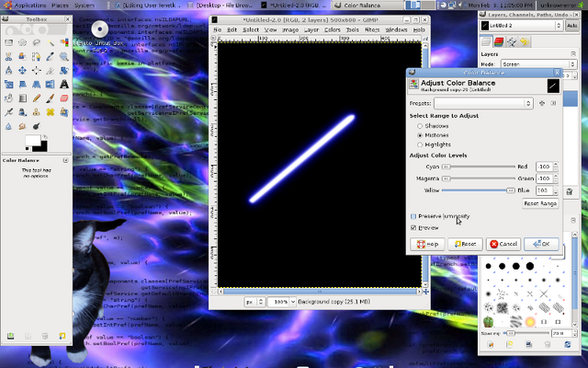Select the Eraser tool

click(64, 98)
